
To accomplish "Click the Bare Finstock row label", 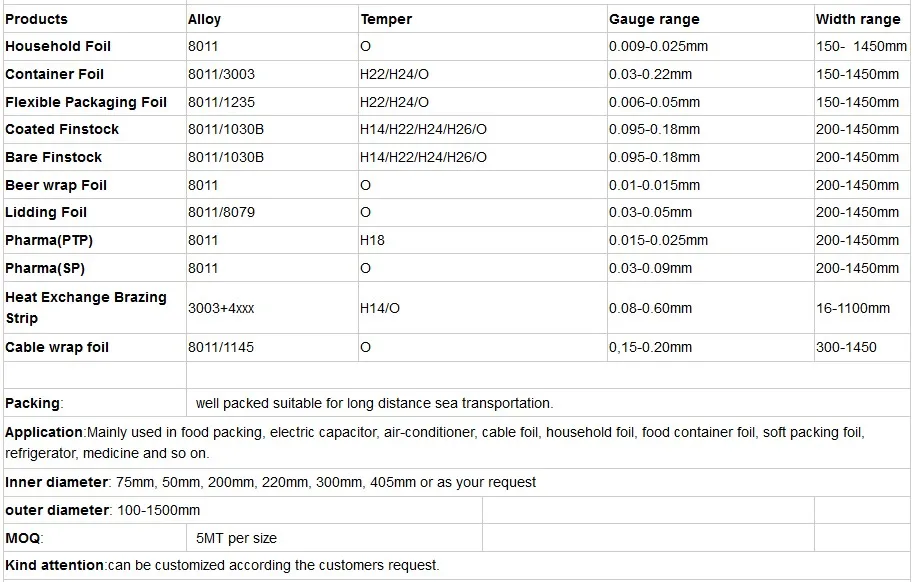I will point(53,157).
